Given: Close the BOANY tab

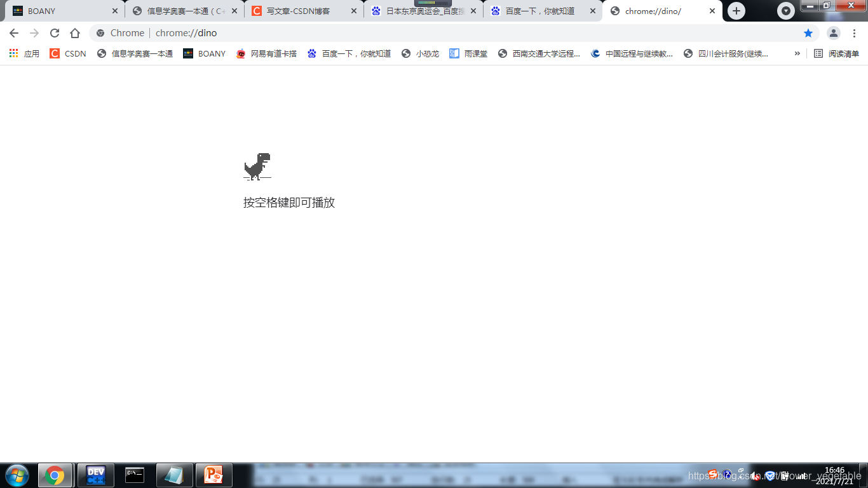Looking at the screenshot, I should (x=115, y=11).
